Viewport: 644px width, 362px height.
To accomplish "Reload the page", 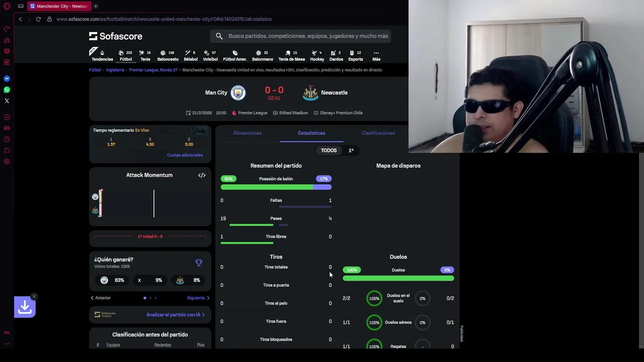I will coord(38,19).
